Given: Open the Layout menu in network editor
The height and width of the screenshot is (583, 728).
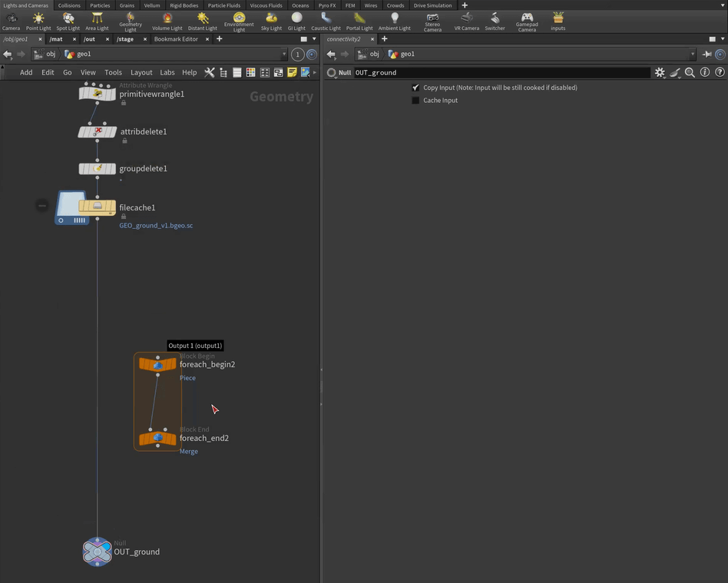Looking at the screenshot, I should pyautogui.click(x=141, y=72).
